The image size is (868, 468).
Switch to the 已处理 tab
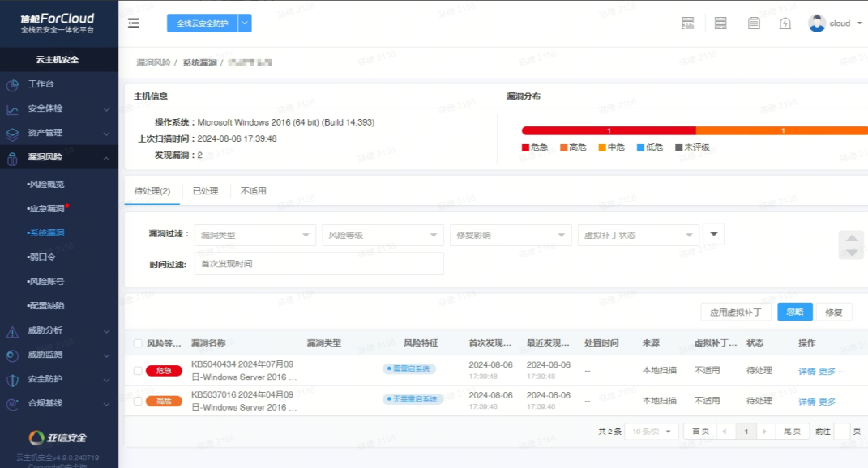(x=205, y=191)
